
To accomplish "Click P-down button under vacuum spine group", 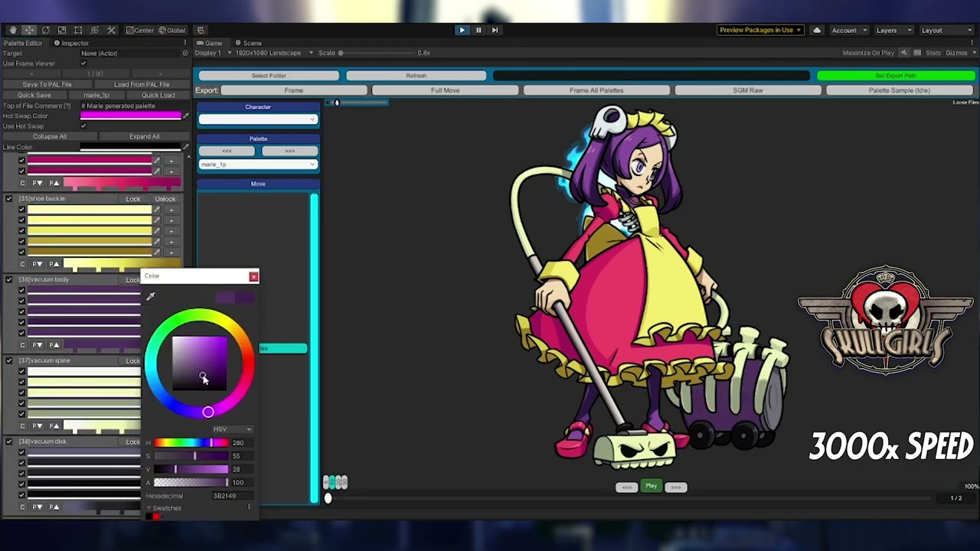I will tap(37, 426).
